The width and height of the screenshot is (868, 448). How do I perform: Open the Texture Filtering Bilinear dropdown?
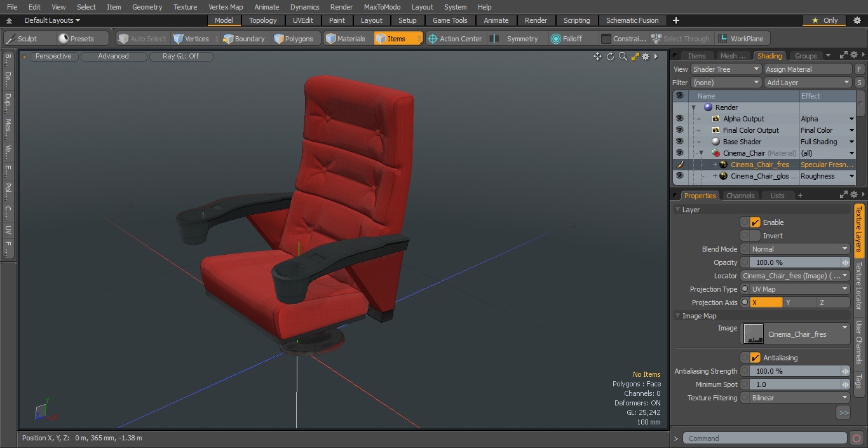coord(800,398)
